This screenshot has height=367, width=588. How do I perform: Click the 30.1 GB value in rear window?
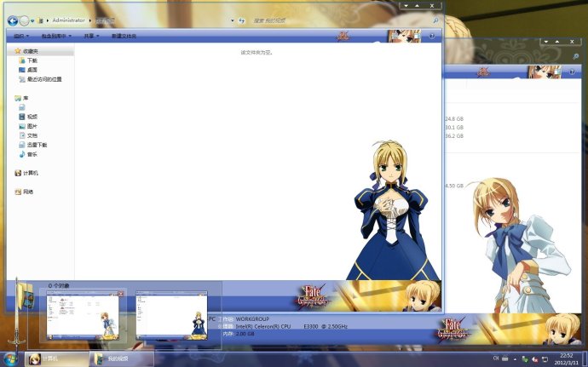454,128
